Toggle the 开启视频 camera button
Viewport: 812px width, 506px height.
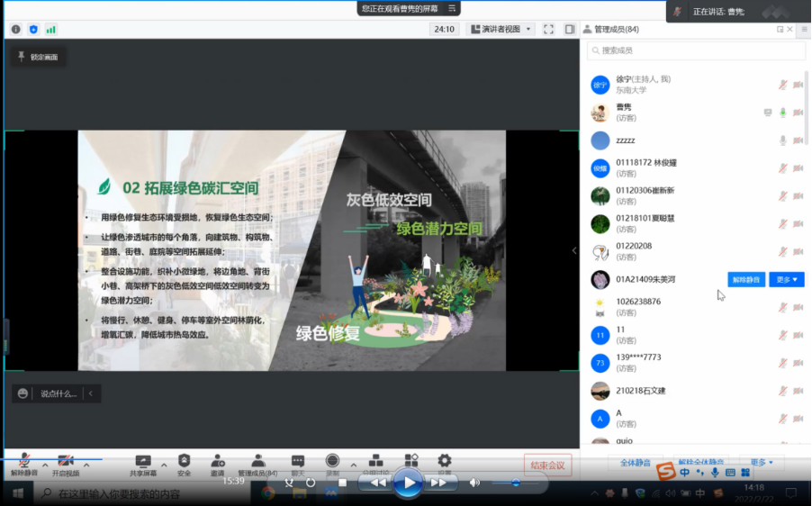tap(66, 461)
